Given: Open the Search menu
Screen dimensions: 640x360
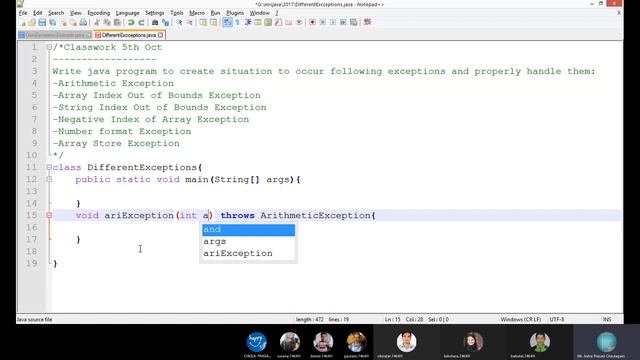Looking at the screenshot, I should (56, 13).
